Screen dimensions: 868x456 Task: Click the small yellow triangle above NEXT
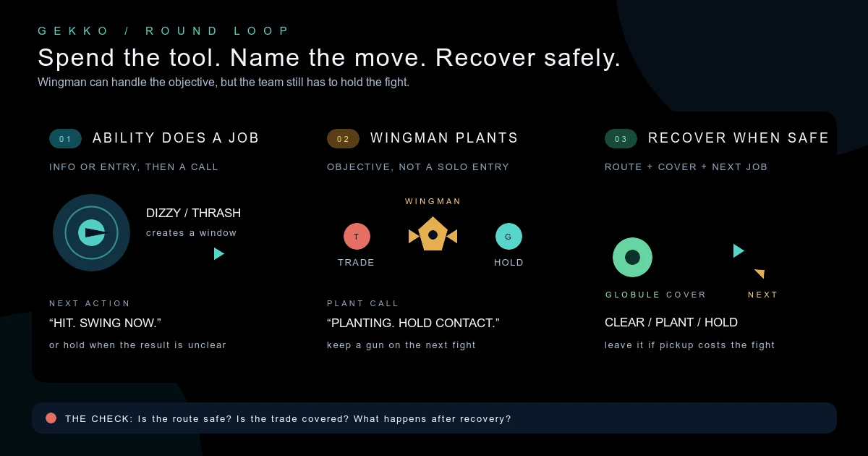pyautogui.click(x=759, y=274)
